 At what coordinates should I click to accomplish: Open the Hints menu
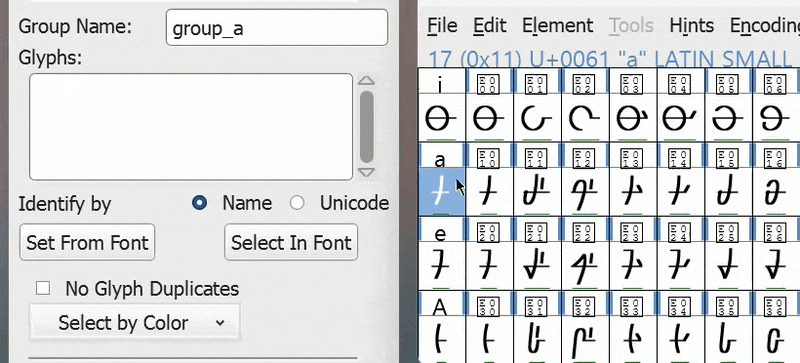click(691, 25)
